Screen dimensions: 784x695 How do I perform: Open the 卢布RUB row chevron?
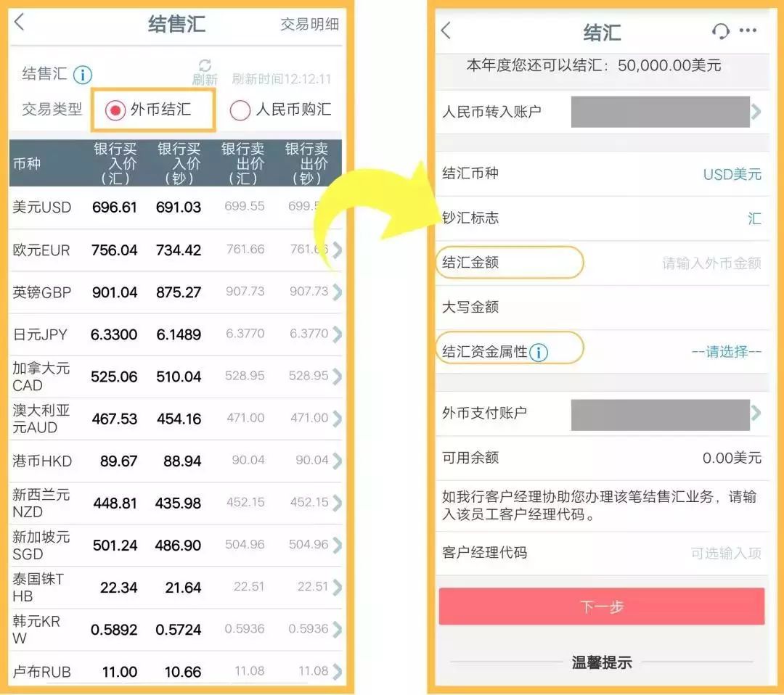point(338,672)
